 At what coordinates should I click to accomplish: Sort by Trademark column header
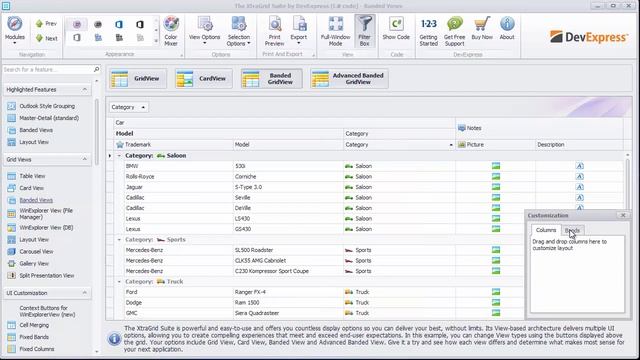pyautogui.click(x=173, y=144)
